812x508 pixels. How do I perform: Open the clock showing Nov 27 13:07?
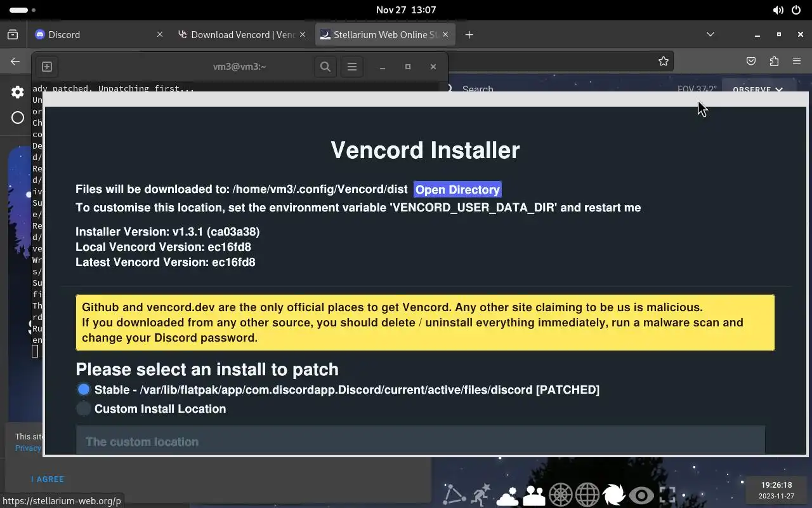[406, 10]
